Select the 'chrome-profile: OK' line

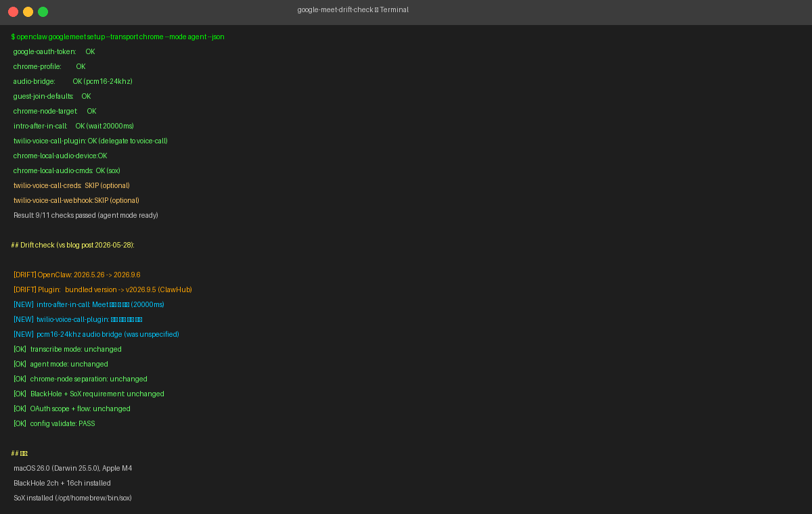click(x=49, y=66)
